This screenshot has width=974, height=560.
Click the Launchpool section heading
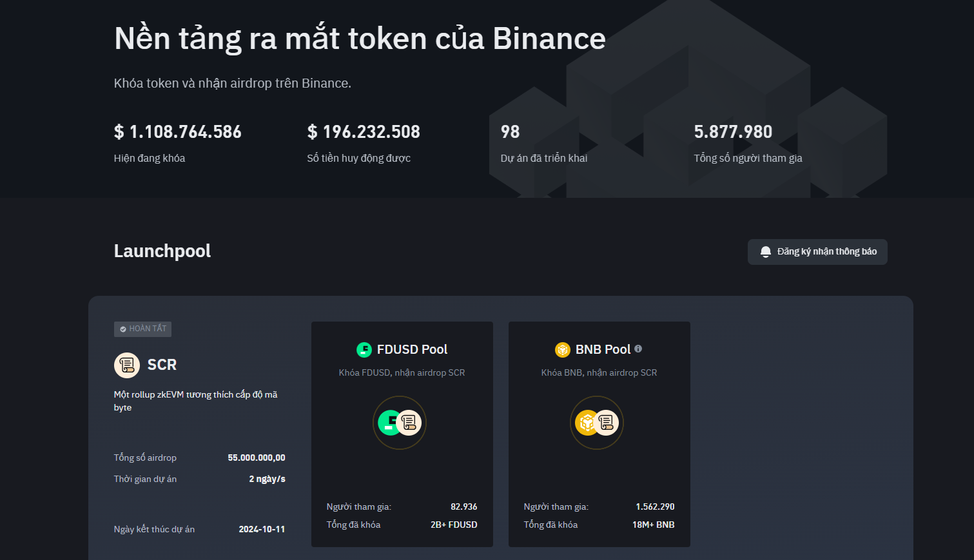pos(162,251)
